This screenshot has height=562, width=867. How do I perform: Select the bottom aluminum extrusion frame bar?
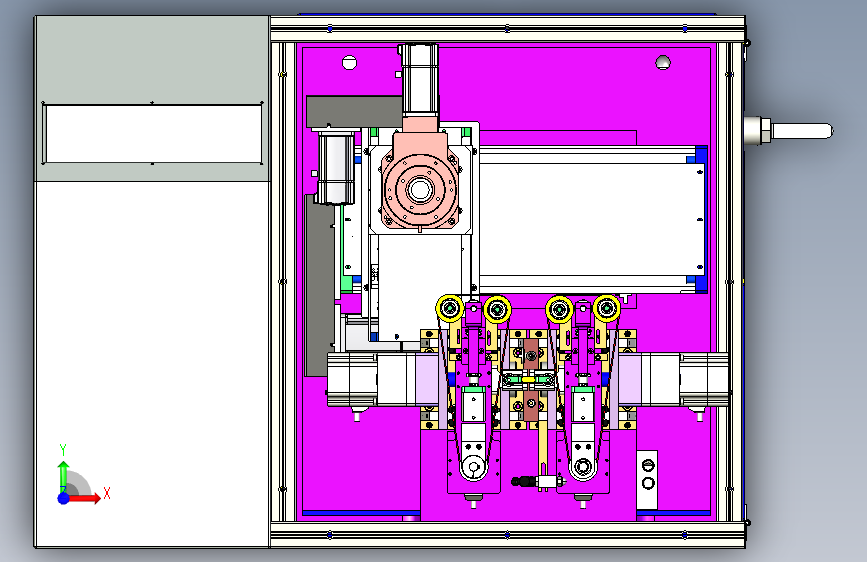tap(508, 535)
